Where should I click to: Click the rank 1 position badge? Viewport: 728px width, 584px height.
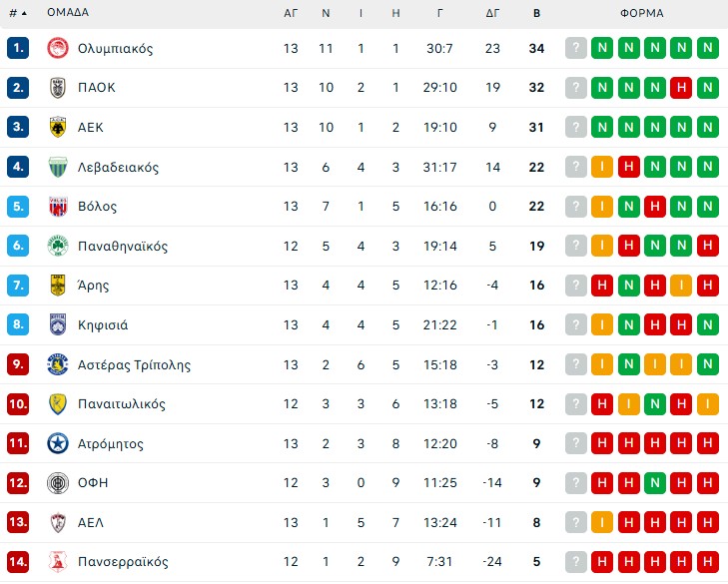coord(18,48)
